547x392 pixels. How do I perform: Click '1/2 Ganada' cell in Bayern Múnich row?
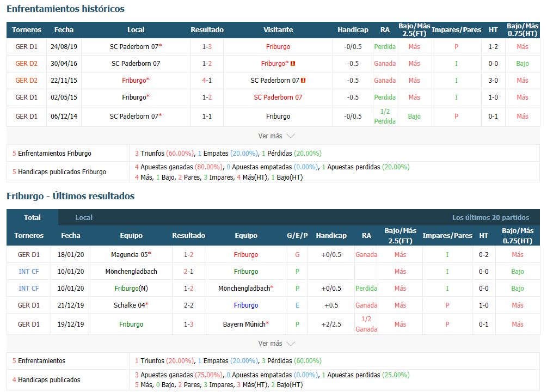coord(366,324)
